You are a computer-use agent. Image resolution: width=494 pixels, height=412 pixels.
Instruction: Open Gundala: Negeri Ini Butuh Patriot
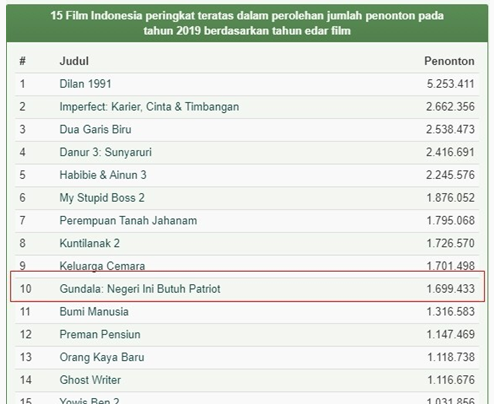tap(140, 289)
